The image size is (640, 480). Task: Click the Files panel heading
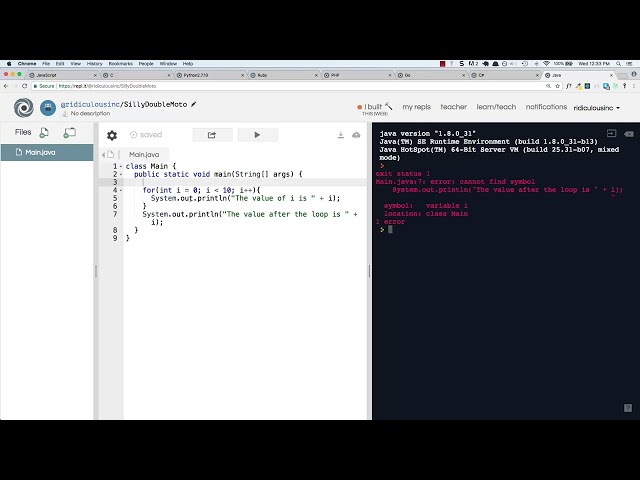23,132
